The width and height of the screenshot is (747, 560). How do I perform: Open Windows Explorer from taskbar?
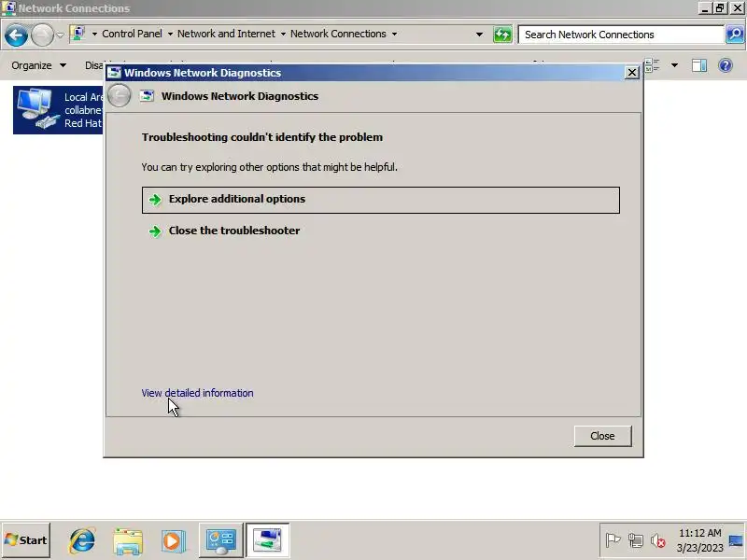coord(128,540)
